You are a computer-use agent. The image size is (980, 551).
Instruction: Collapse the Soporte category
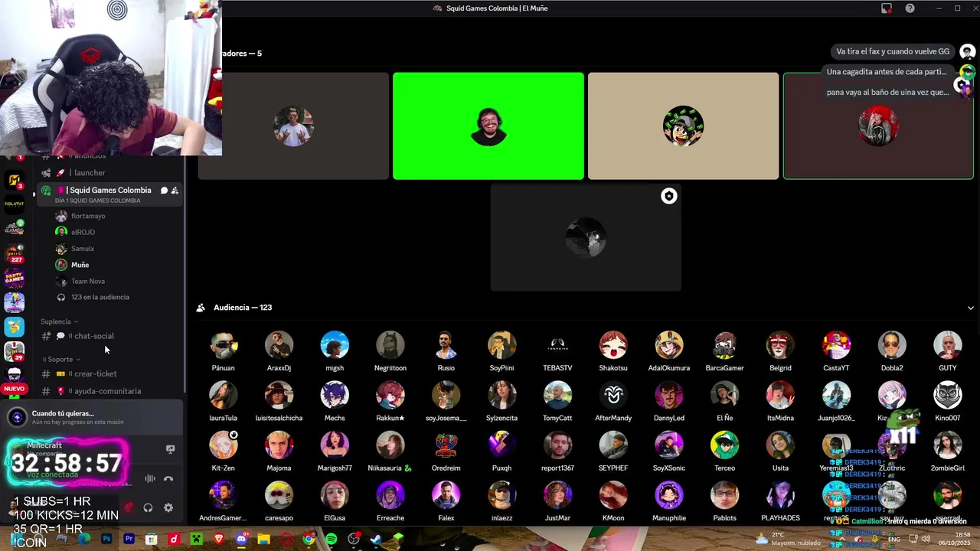61,359
